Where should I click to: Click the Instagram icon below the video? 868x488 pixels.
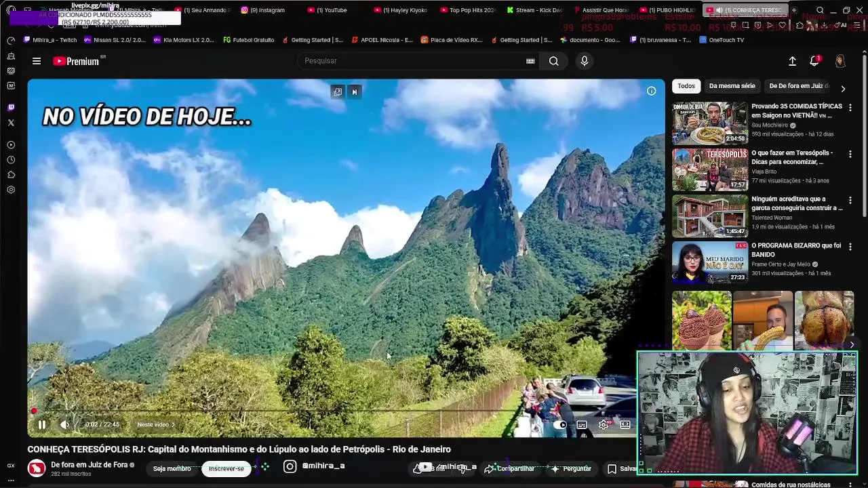tap(290, 466)
